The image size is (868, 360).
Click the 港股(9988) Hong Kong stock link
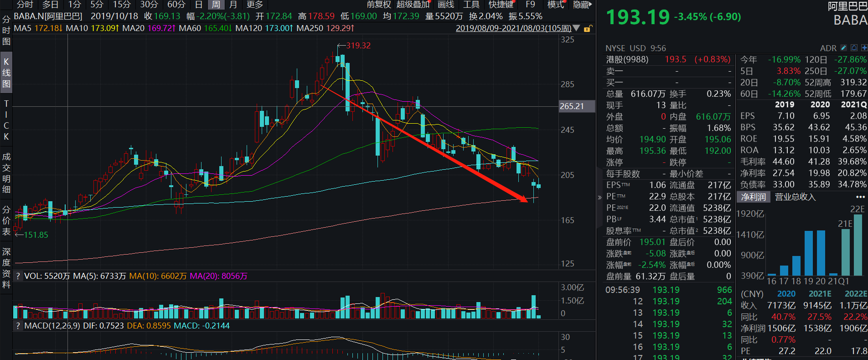(627, 60)
